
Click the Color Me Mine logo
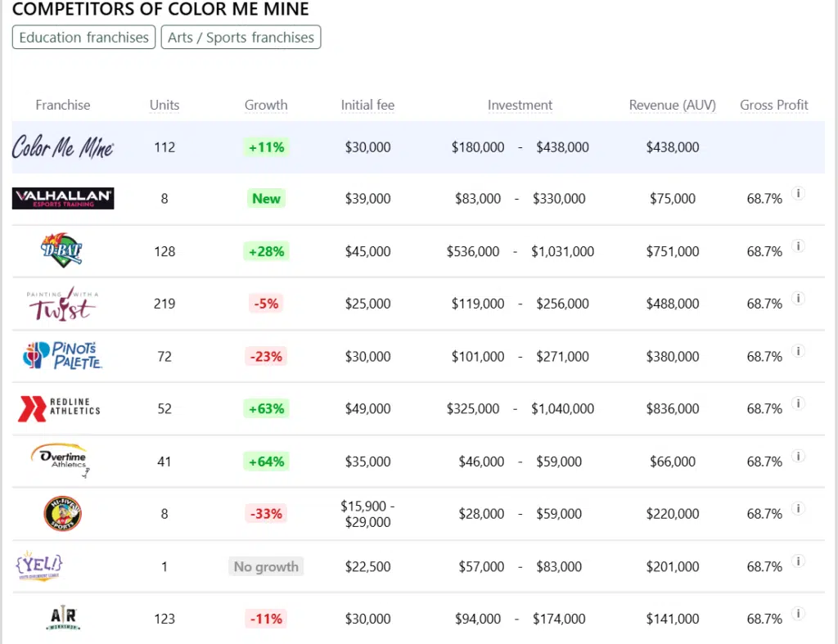(63, 147)
